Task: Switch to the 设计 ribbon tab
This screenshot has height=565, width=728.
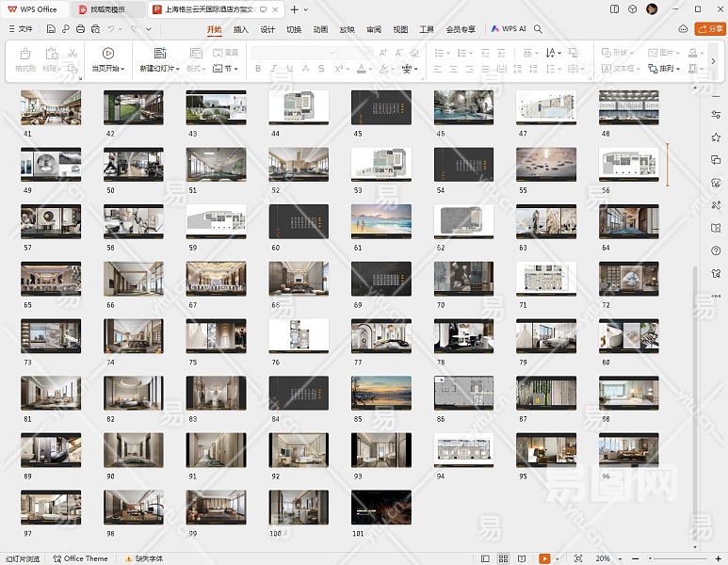Action: coord(267,29)
